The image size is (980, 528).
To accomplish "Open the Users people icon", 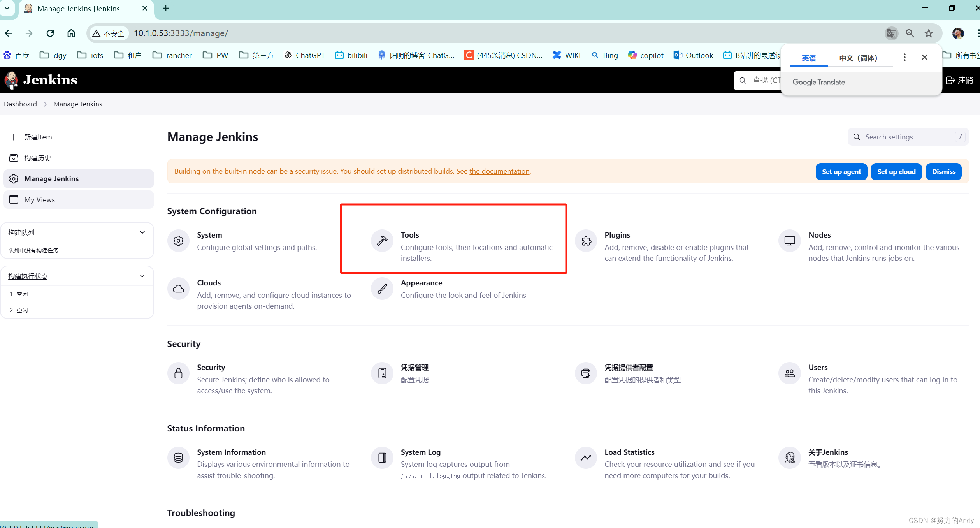I will pyautogui.click(x=790, y=373).
